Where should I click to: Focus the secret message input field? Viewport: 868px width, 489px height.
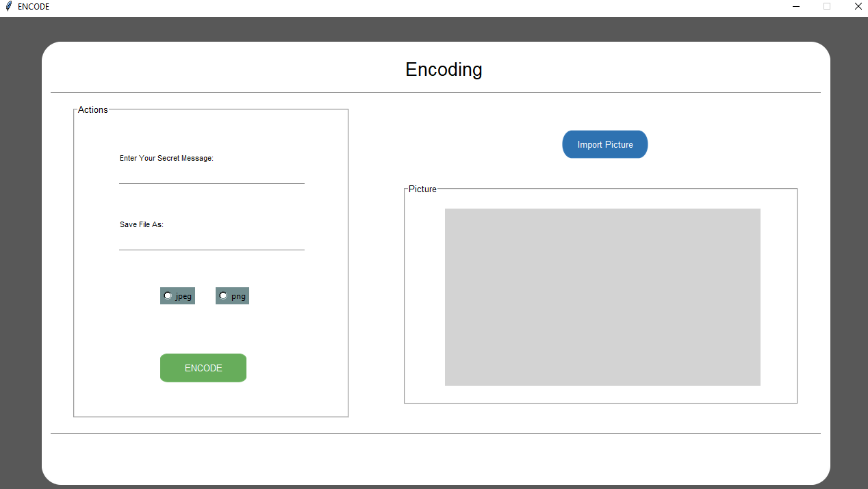[x=212, y=175]
